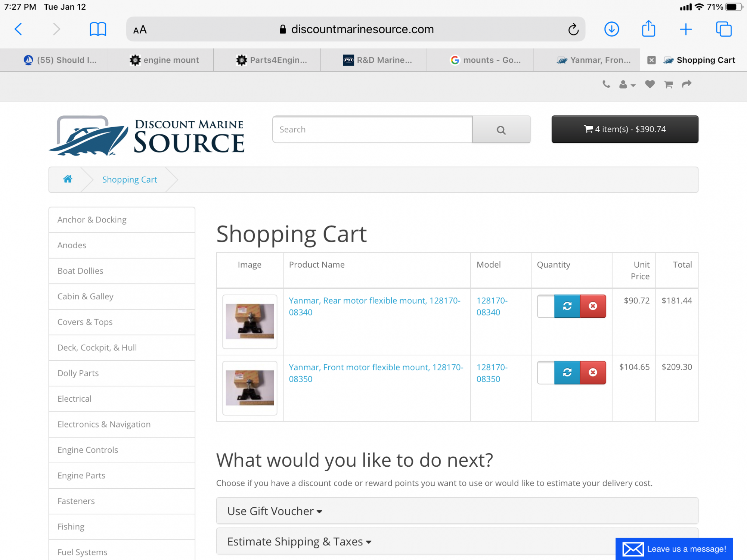Click the Front motor mount thumbnail image
The width and height of the screenshot is (747, 560).
click(x=250, y=388)
